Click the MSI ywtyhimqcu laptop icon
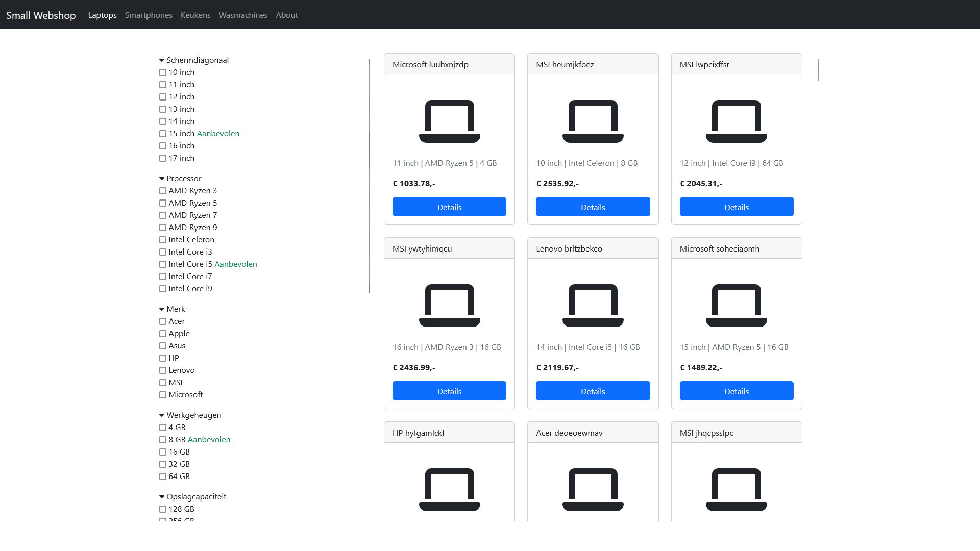Image resolution: width=980 pixels, height=551 pixels. 449,306
